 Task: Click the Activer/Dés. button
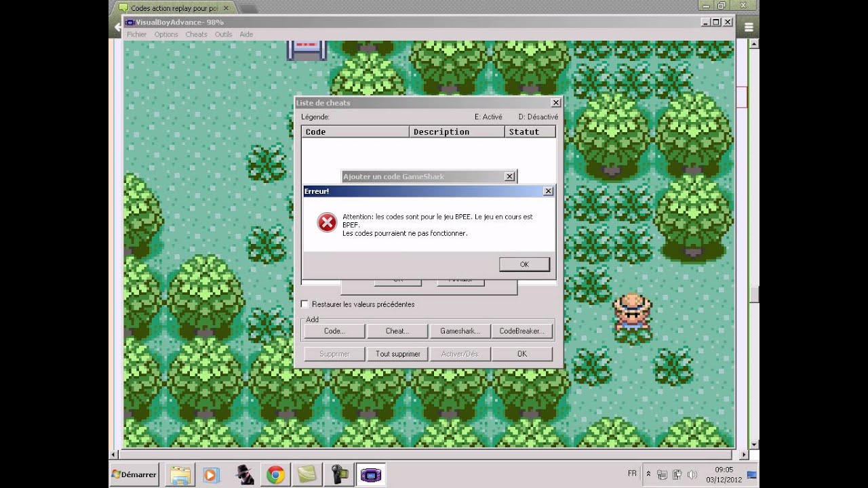[460, 354]
